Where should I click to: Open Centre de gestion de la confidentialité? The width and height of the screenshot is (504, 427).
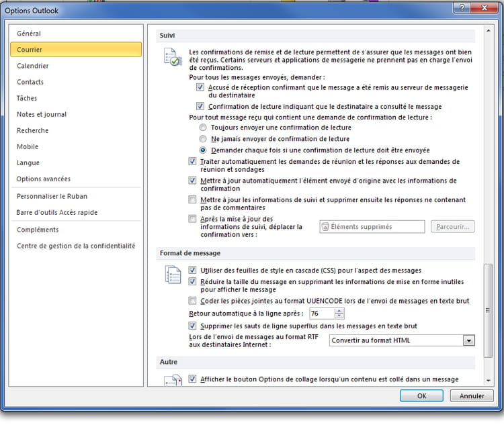(76, 246)
